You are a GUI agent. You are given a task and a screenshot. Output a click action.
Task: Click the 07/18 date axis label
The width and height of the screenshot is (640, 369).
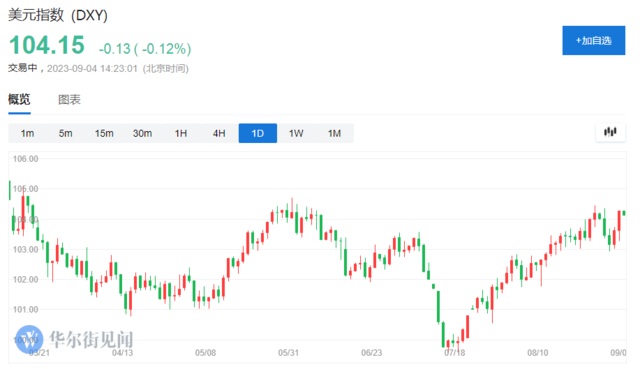click(x=455, y=353)
